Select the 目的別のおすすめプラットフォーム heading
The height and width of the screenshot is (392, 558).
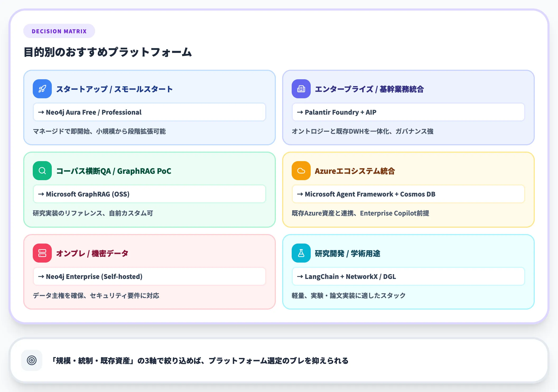(108, 52)
